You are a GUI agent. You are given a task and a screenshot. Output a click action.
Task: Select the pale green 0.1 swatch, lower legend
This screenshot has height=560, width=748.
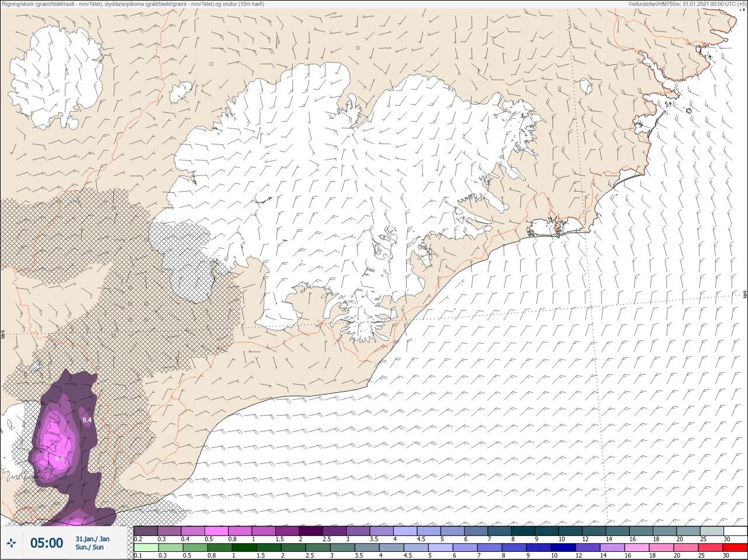point(146,548)
